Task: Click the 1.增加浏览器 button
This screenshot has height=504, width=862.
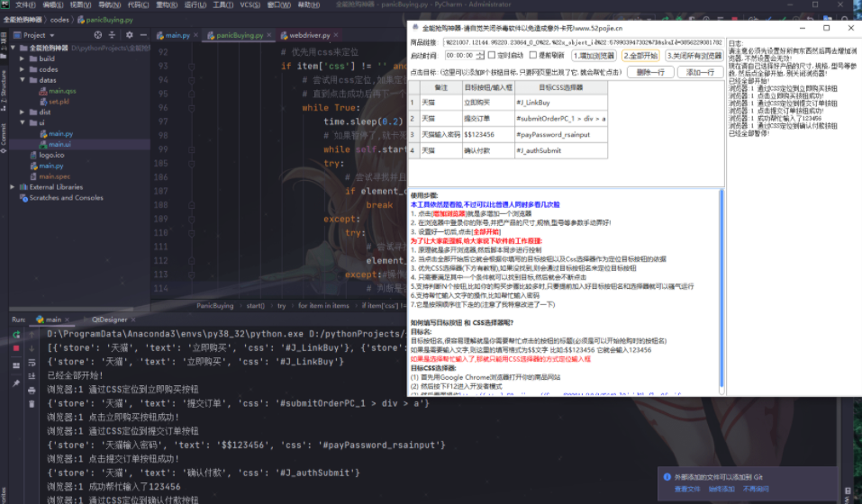Action: (x=594, y=56)
